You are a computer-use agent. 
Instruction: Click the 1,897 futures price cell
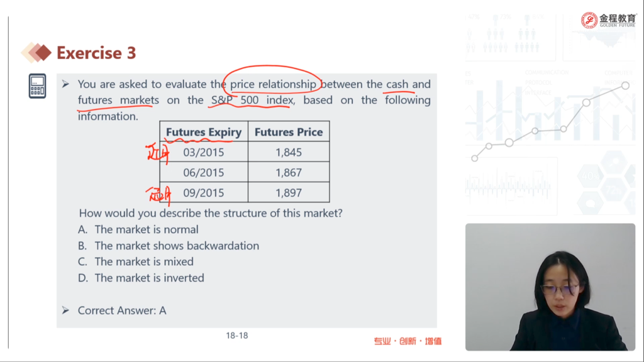click(x=289, y=192)
